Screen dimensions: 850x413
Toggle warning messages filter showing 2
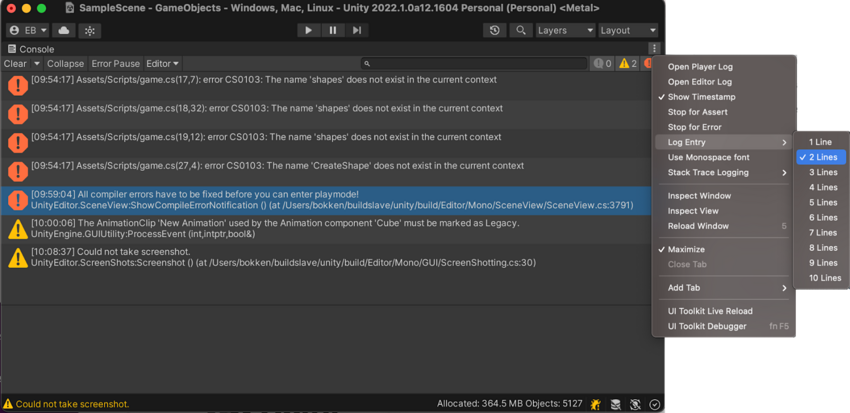[628, 64]
